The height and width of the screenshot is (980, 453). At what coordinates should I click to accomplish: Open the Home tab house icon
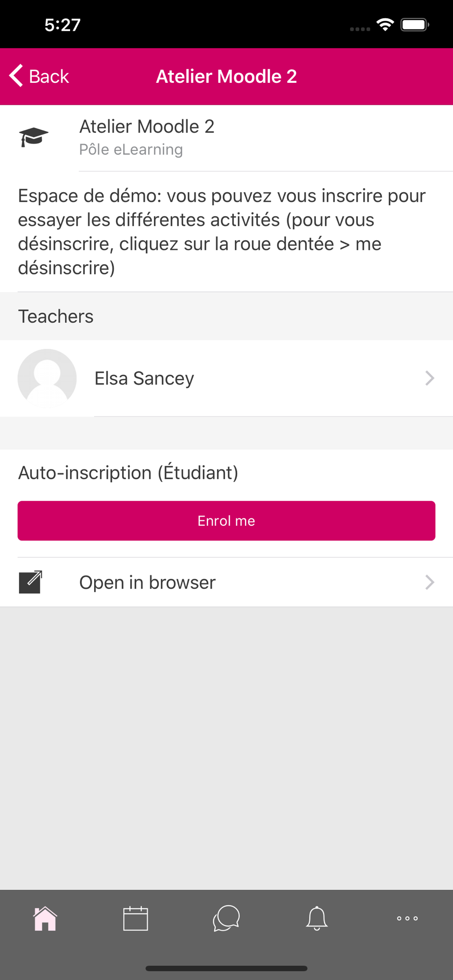[x=45, y=918]
